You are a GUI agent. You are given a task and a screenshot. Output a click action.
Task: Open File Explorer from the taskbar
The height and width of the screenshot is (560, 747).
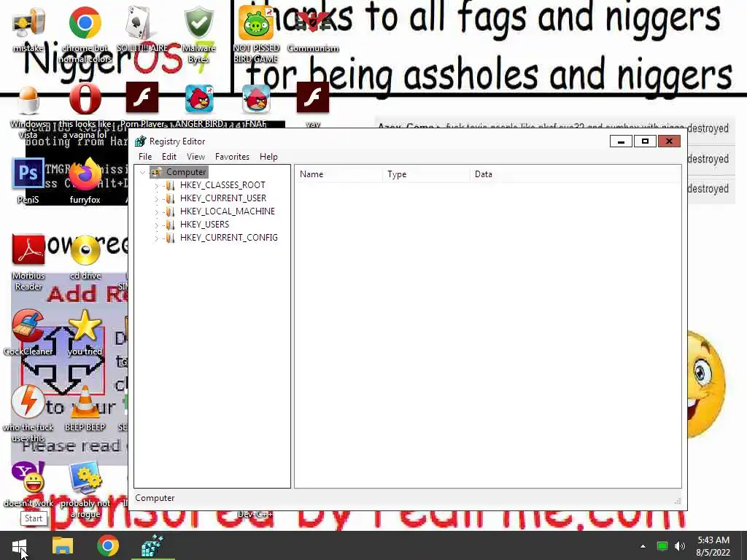(63, 546)
